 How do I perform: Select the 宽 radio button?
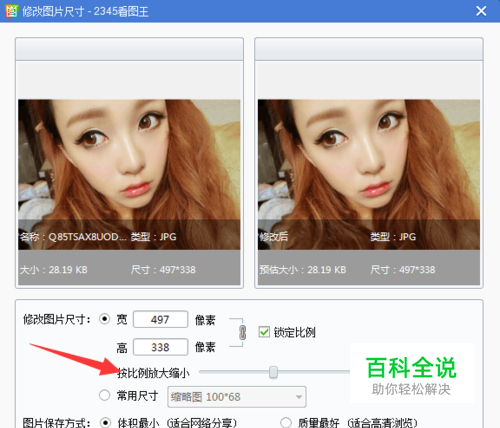click(105, 319)
